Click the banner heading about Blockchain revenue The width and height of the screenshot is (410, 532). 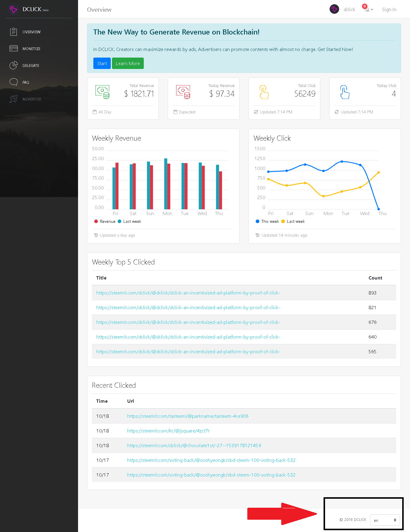(176, 32)
